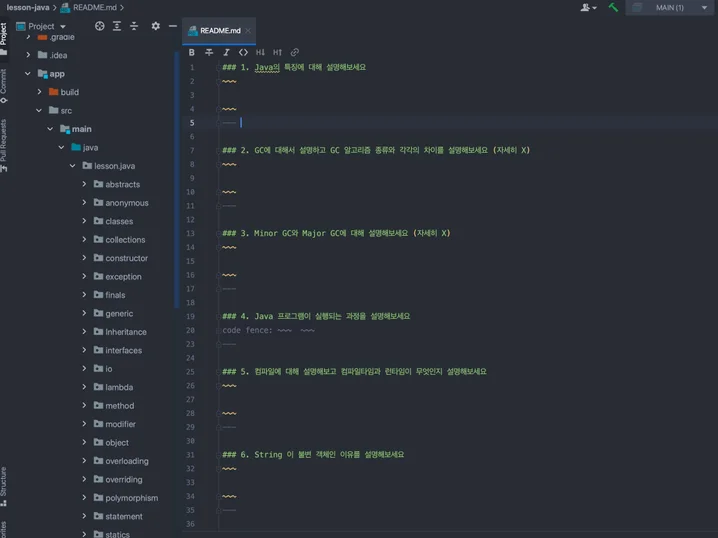Open user account icon menu

(x=588, y=7)
